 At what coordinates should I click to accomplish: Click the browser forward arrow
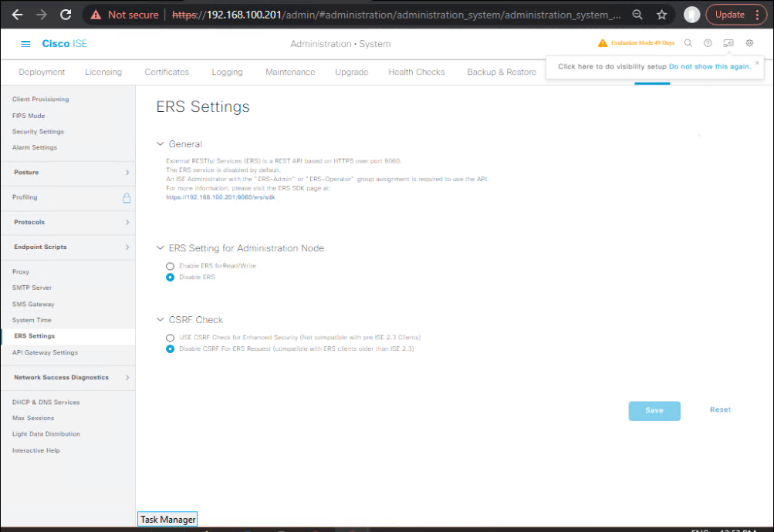click(x=42, y=15)
